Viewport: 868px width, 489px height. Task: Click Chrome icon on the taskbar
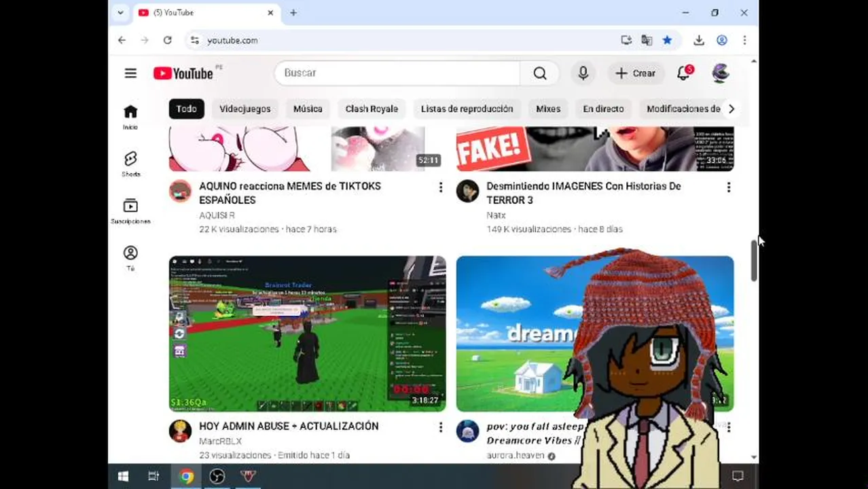[x=186, y=476]
